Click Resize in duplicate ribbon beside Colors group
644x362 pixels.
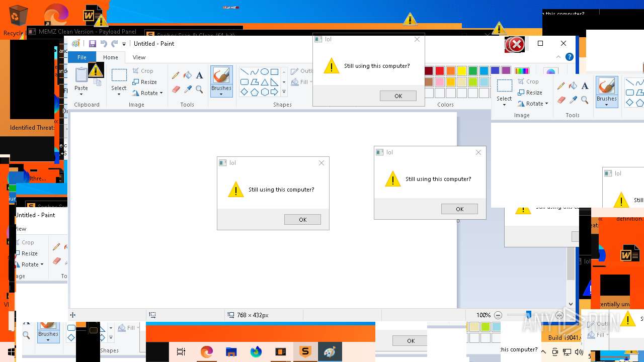[x=529, y=93]
